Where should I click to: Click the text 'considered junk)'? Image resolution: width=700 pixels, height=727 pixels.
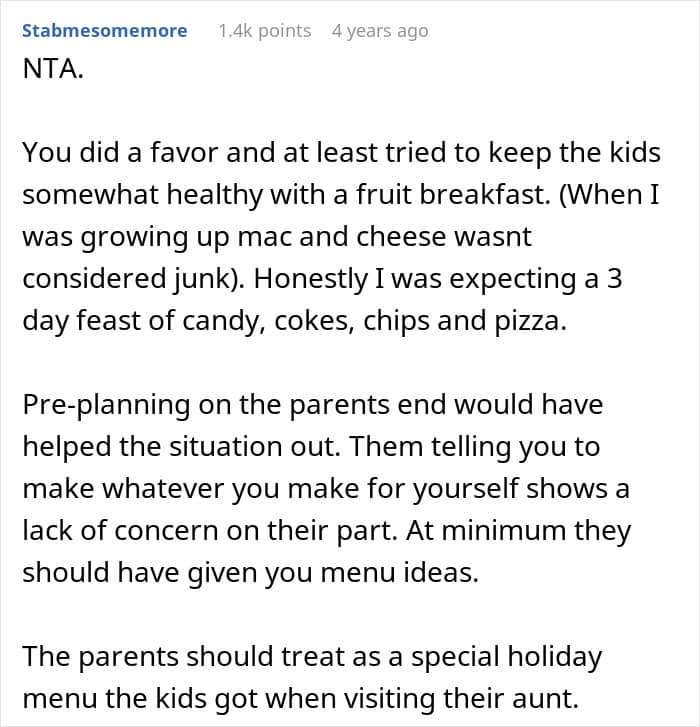click(x=134, y=279)
